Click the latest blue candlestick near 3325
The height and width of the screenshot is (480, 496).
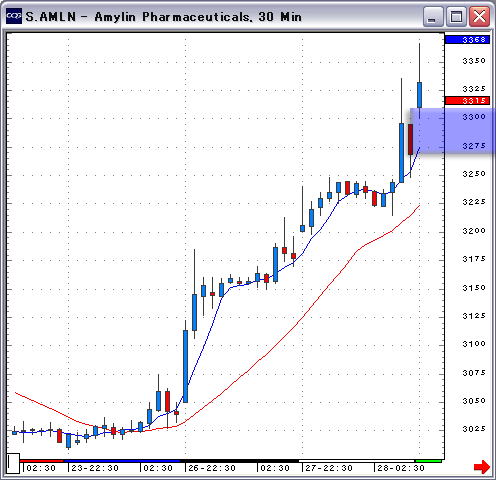(419, 95)
